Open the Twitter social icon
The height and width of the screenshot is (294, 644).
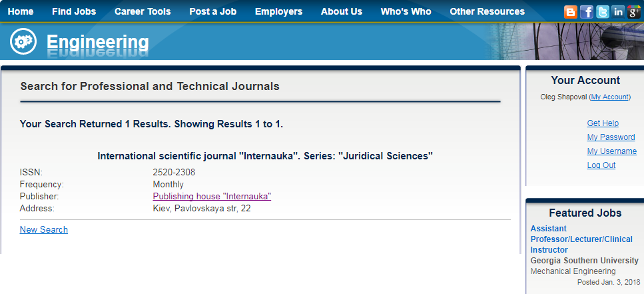603,12
